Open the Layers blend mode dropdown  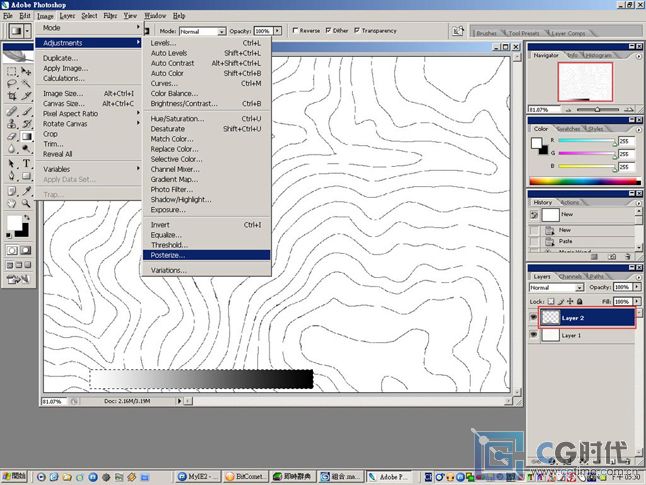tap(556, 288)
